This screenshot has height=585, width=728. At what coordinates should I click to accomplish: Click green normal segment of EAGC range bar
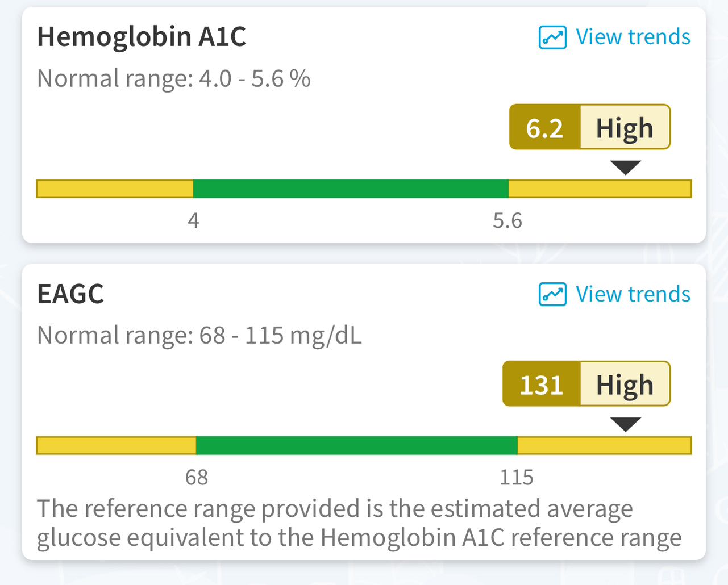pos(356,445)
